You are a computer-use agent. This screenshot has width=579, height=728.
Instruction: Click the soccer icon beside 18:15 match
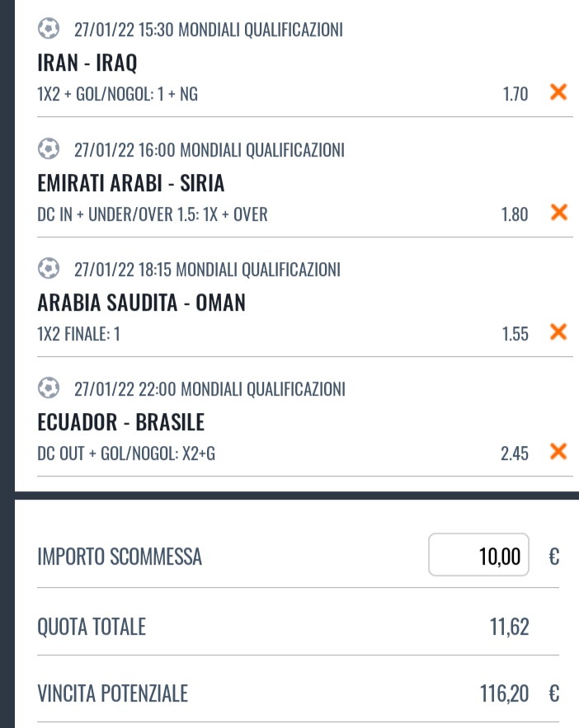point(49,268)
